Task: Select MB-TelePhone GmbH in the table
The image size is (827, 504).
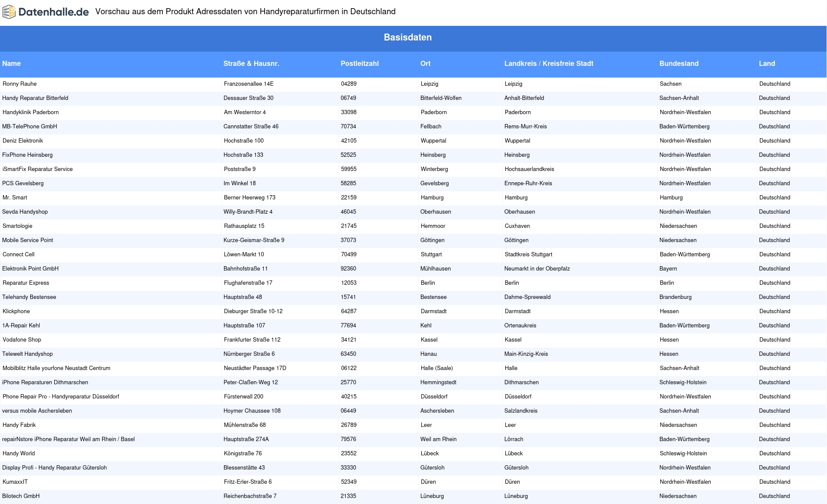Action: pos(30,127)
